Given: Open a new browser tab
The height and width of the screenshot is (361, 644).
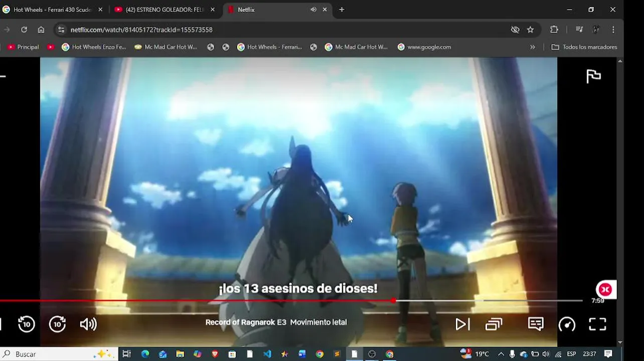Looking at the screenshot, I should click(x=342, y=10).
